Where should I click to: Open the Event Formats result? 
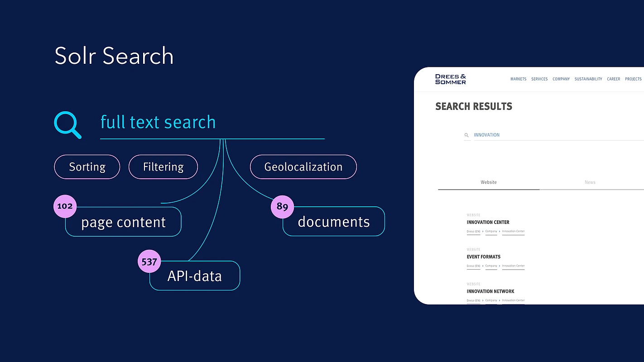point(483,257)
